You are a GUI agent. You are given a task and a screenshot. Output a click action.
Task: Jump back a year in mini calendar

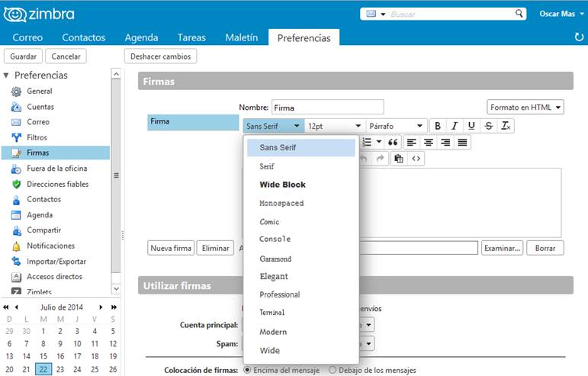(6, 307)
